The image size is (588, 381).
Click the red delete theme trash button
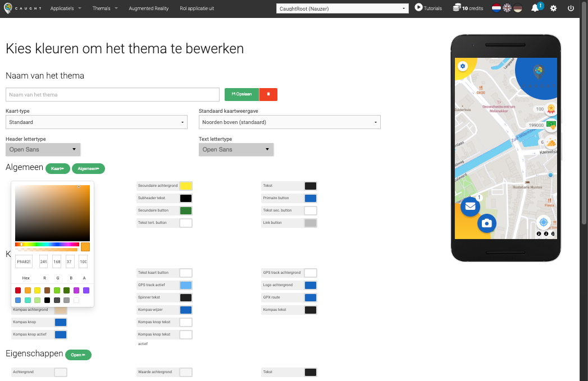pos(268,94)
